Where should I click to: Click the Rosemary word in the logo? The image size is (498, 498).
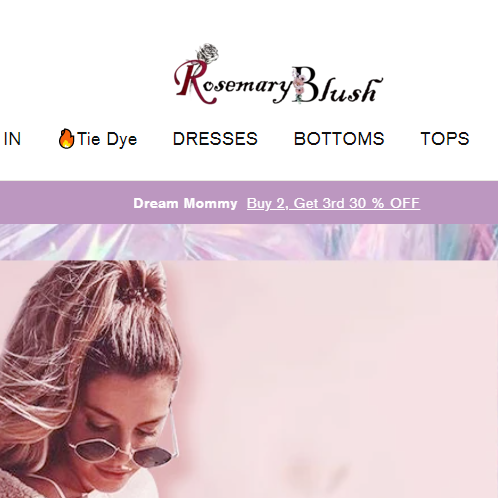[x=232, y=83]
